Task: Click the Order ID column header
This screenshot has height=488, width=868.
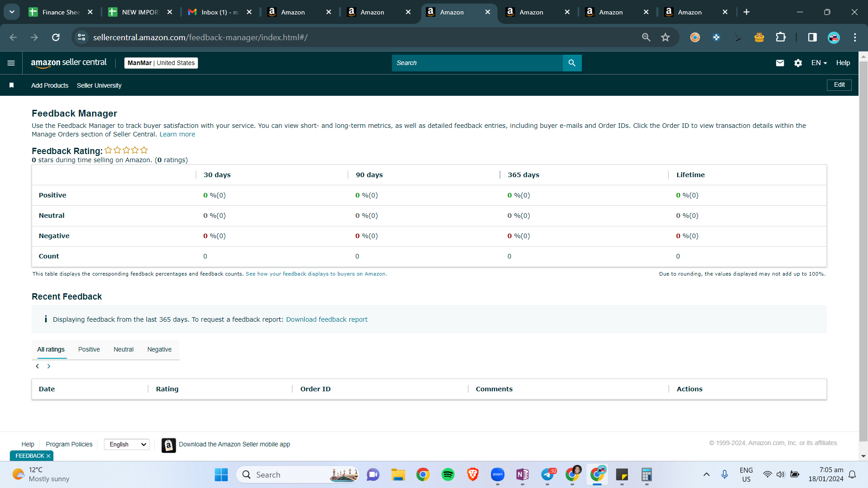Action: (x=316, y=389)
